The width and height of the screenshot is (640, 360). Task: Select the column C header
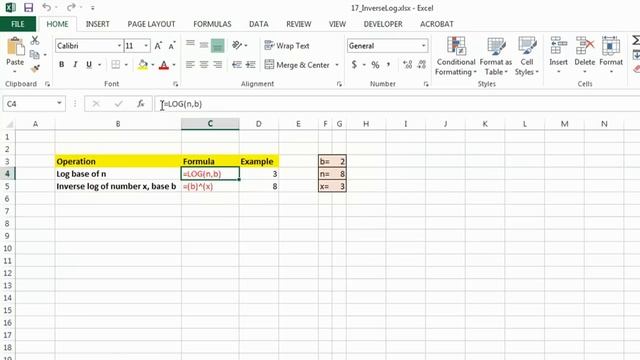pyautogui.click(x=210, y=124)
